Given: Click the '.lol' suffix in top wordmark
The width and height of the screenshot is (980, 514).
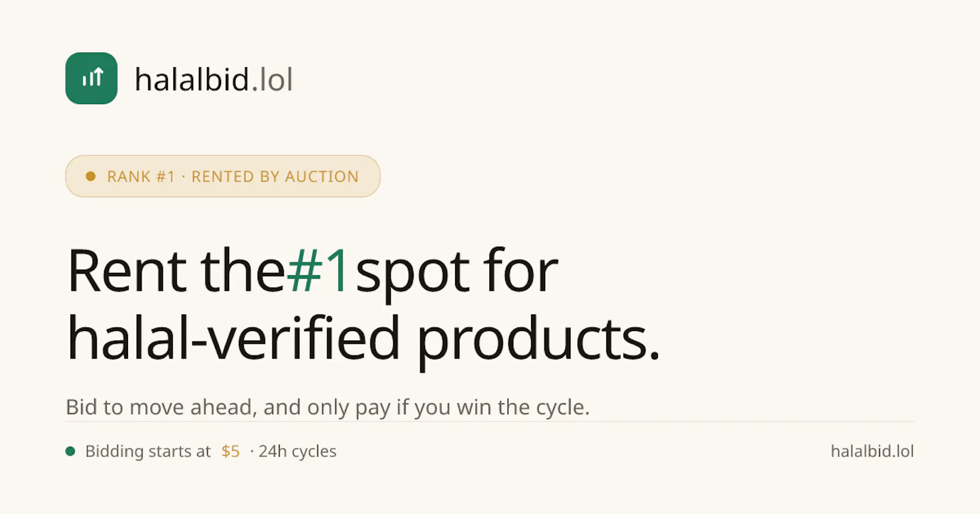Looking at the screenshot, I should [273, 80].
